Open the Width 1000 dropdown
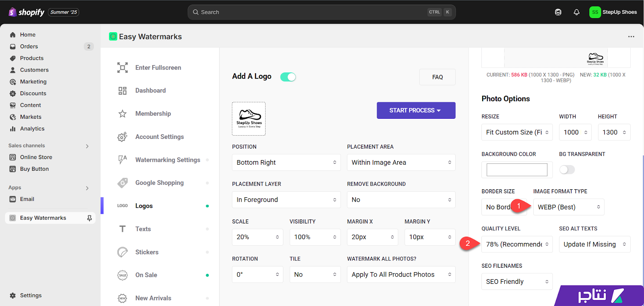Screen dimensions: 644x306 [575, 132]
